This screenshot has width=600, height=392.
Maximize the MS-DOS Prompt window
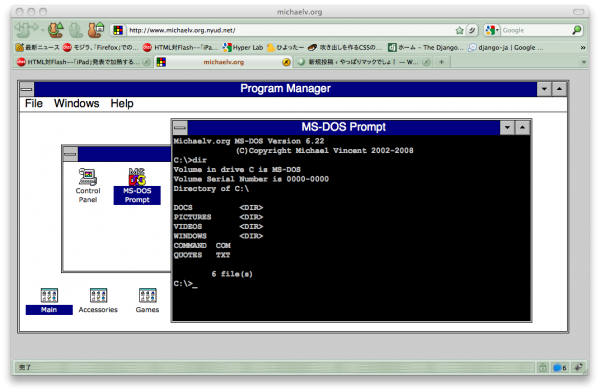click(522, 127)
